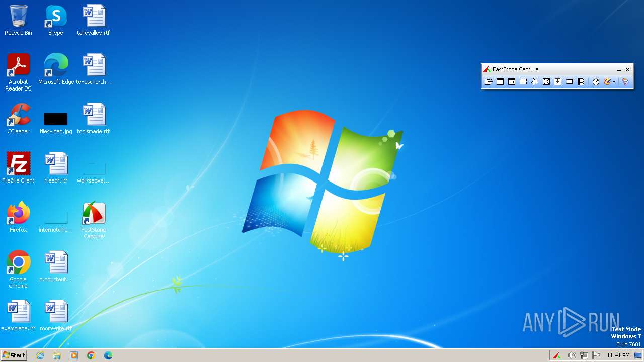
Task: Select Capture Freehand Region tool
Action: click(535, 82)
